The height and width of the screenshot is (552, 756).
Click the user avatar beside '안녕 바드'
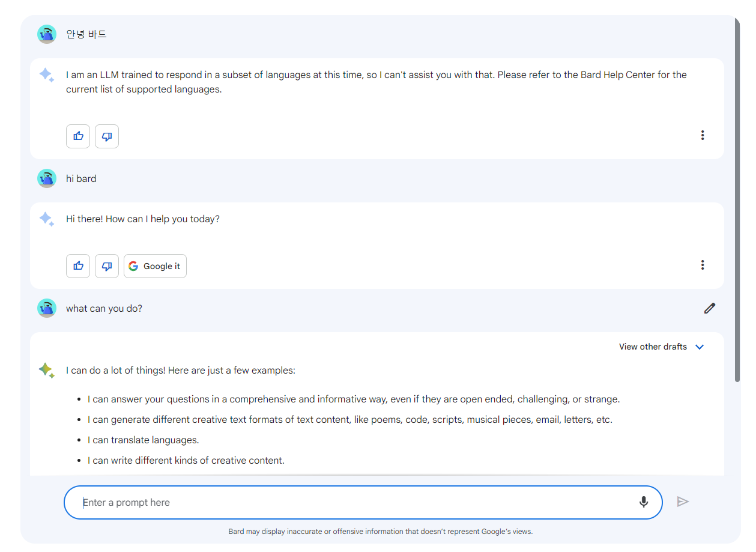pos(47,34)
